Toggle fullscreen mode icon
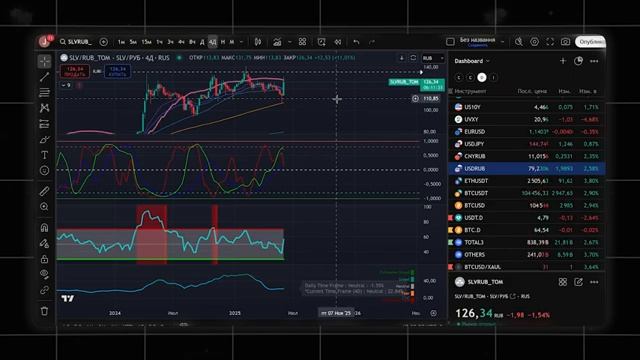Viewport: 640px width, 360px height. [x=550, y=42]
